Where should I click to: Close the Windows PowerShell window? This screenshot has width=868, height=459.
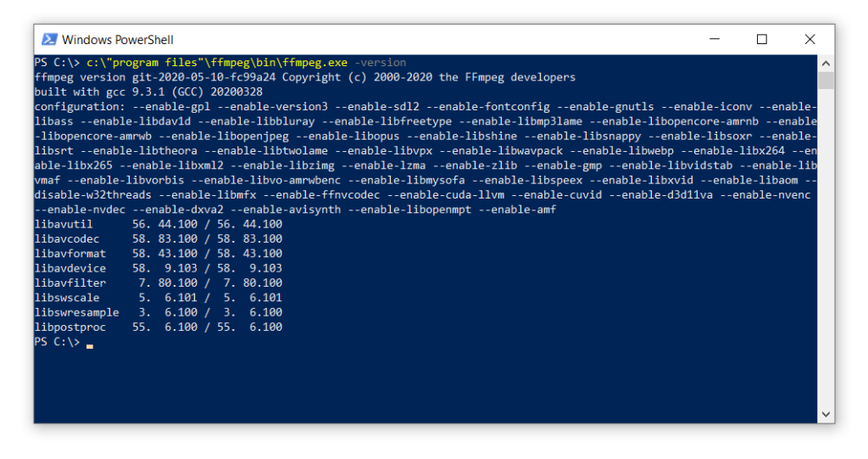[x=810, y=39]
